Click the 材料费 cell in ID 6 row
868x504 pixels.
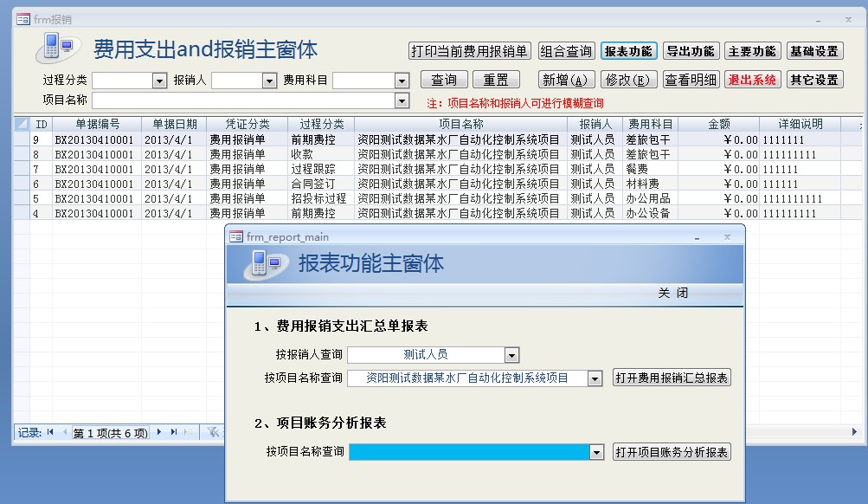pyautogui.click(x=651, y=184)
